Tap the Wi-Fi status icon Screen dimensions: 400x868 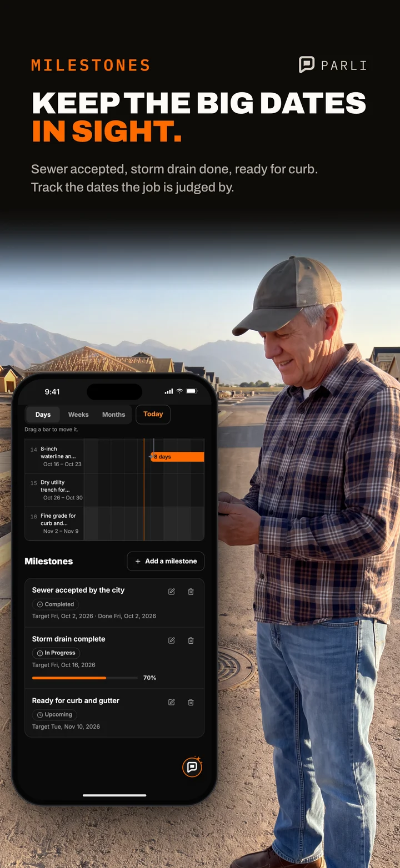[x=179, y=391]
